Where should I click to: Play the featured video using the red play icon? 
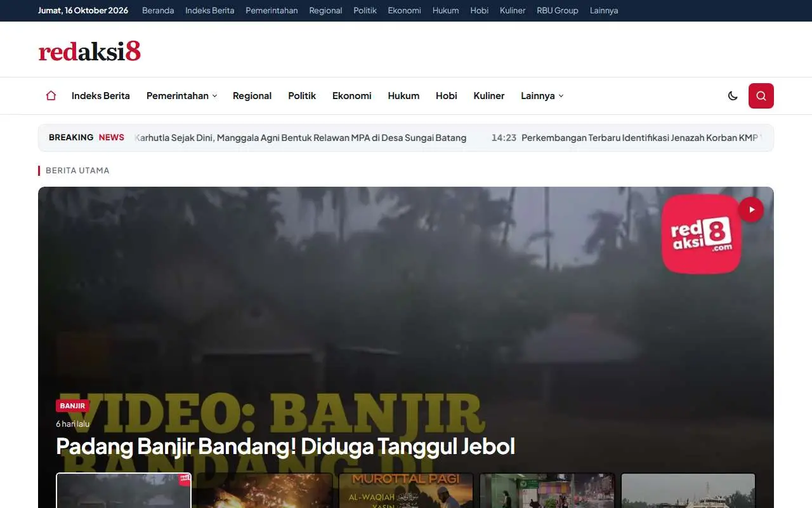click(x=751, y=210)
